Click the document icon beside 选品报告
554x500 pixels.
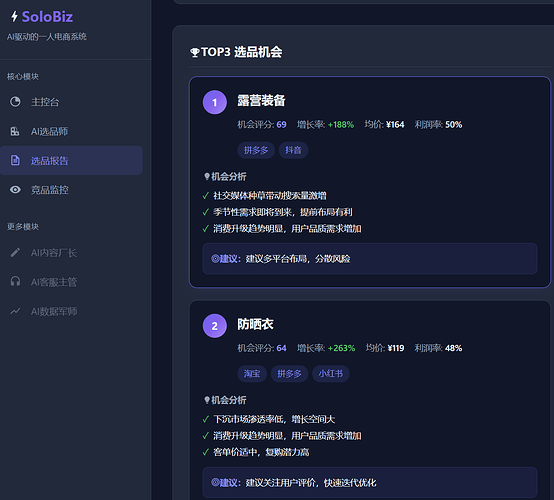(15, 160)
